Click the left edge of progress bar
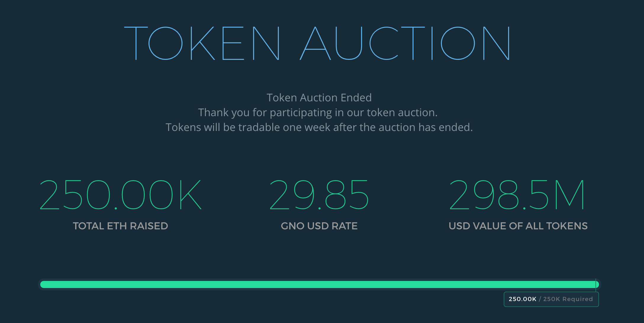This screenshot has width=644, height=323. (43, 284)
